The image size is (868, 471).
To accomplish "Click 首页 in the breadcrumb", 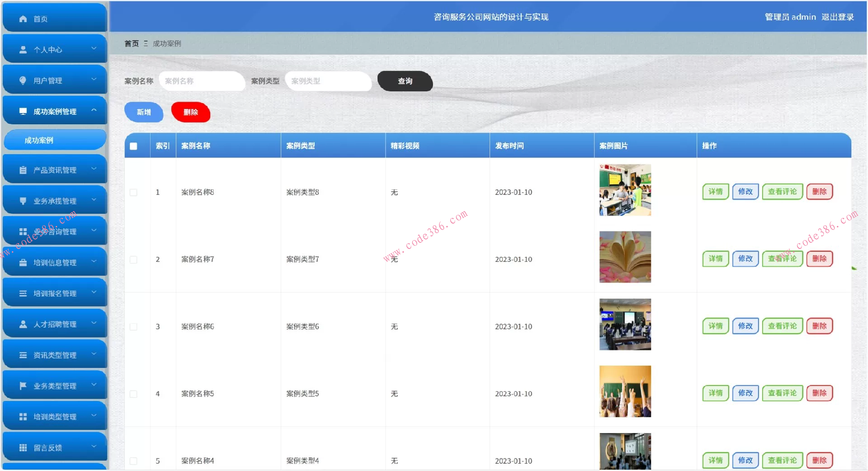I will point(131,43).
